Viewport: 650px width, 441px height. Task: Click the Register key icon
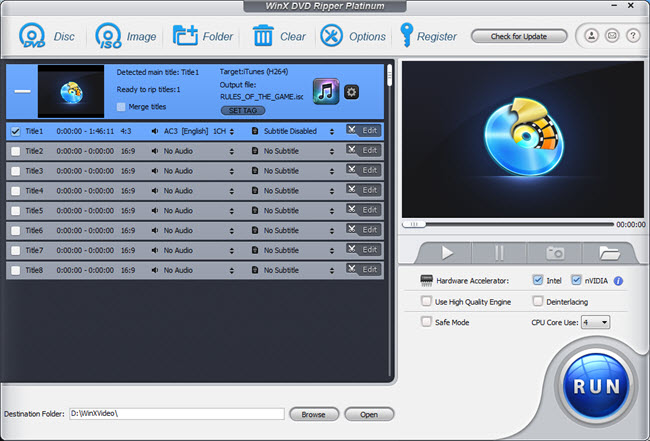[406, 35]
